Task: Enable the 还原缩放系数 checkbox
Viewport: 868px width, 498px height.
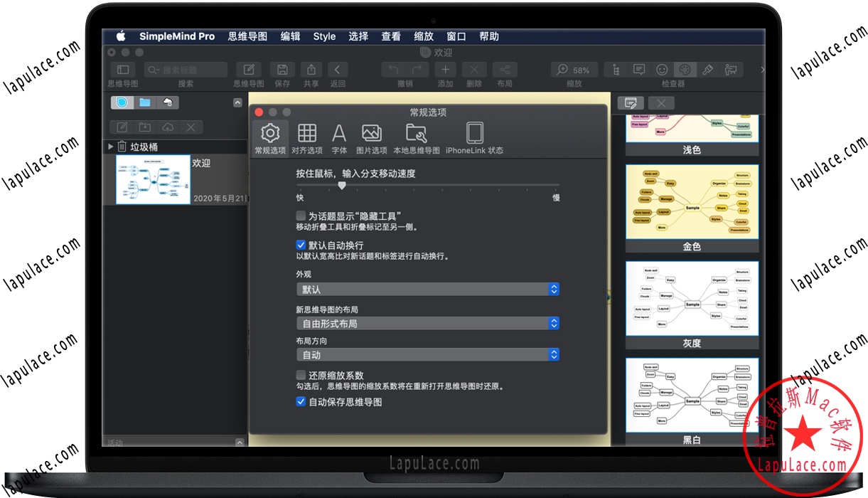Action: [301, 374]
